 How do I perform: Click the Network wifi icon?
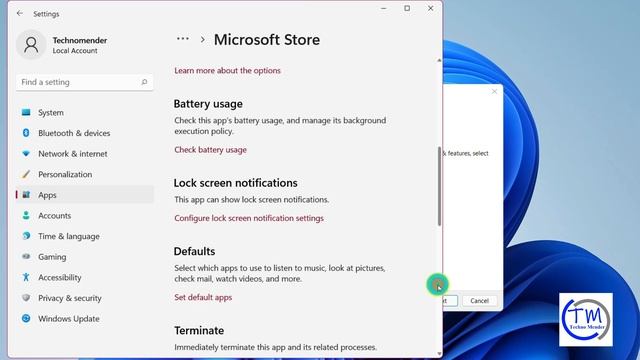[x=26, y=153]
